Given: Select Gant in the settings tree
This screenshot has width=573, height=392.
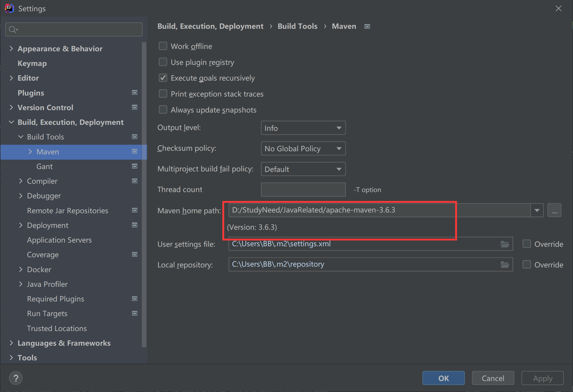Looking at the screenshot, I should point(45,166).
